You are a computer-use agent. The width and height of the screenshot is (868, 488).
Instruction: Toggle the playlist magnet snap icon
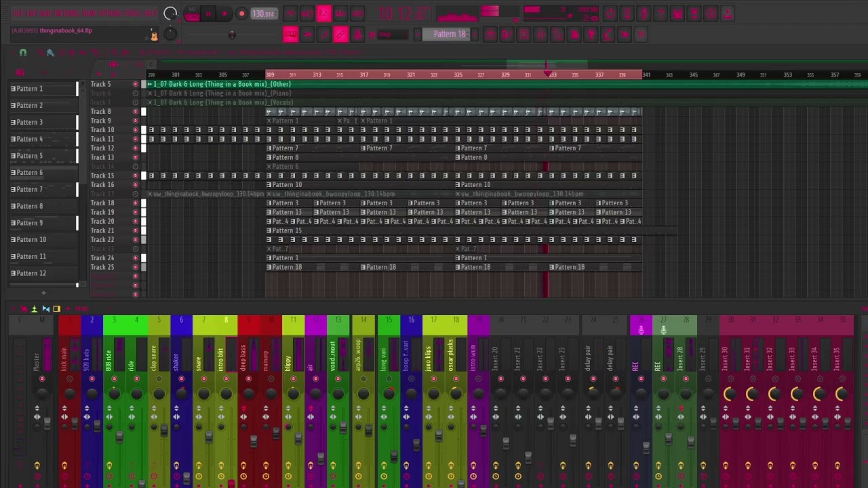pyautogui.click(x=22, y=52)
